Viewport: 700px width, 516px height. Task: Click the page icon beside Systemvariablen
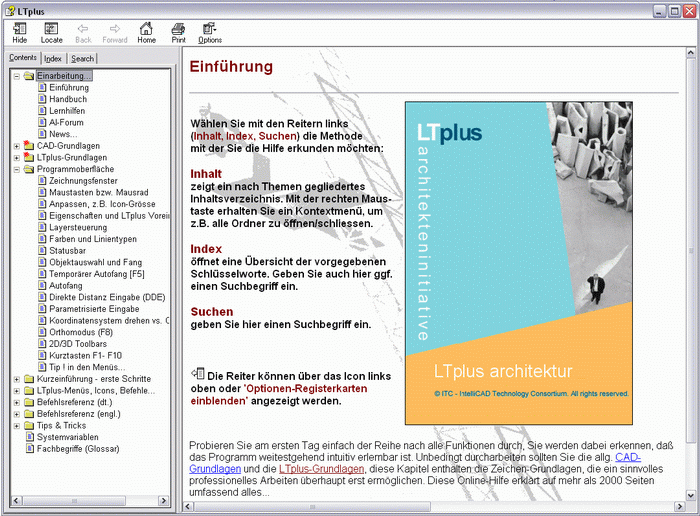point(30,437)
